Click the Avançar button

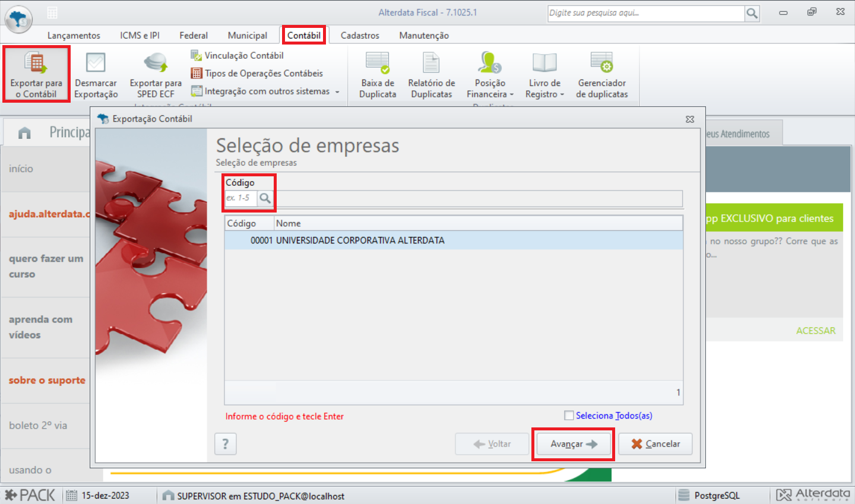point(574,444)
